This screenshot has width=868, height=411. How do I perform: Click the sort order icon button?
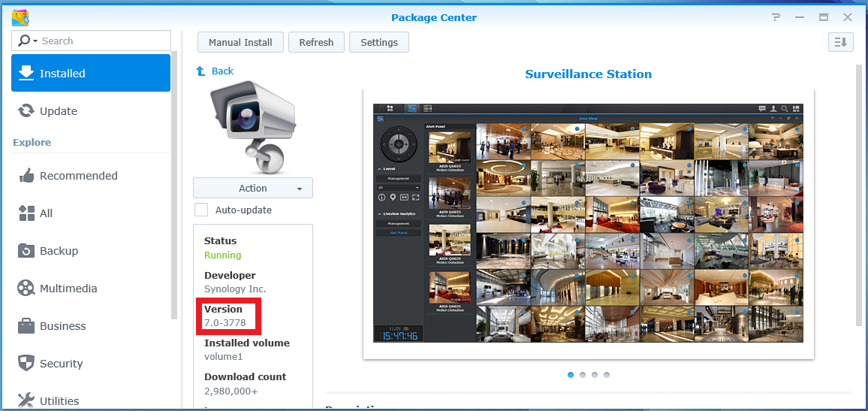tap(840, 42)
